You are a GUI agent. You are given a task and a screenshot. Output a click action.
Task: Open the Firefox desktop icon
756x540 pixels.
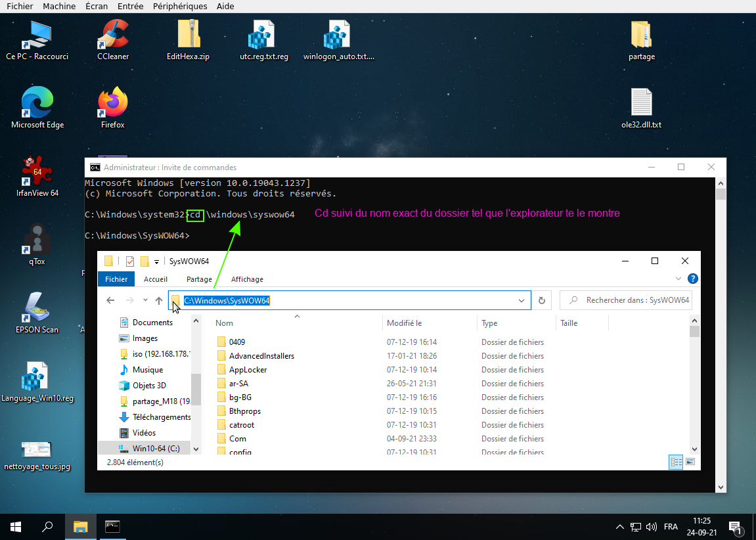pos(112,104)
